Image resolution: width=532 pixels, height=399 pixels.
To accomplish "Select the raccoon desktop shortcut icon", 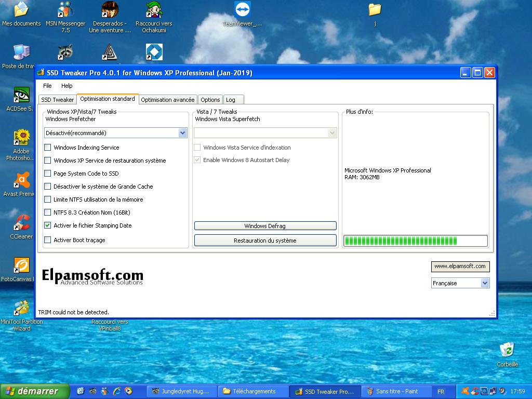I will (65, 52).
